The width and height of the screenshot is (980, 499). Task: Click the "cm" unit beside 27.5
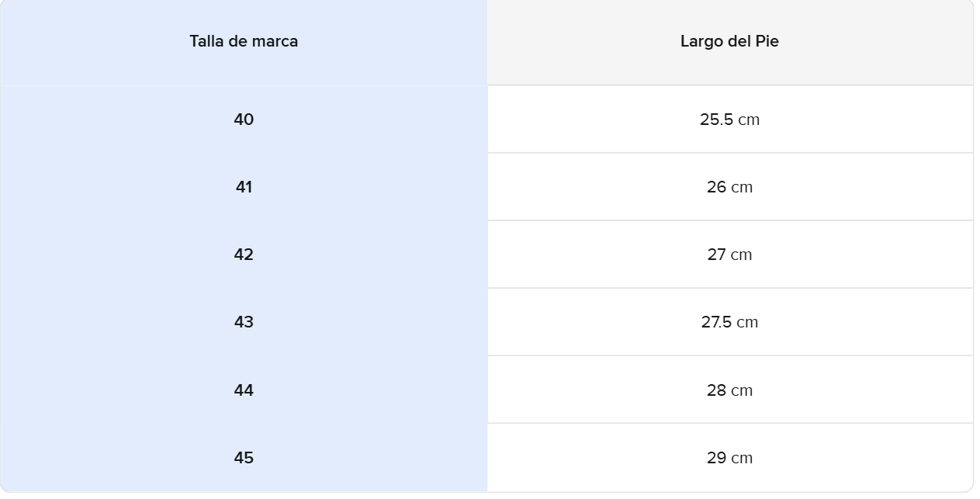pyautogui.click(x=747, y=323)
